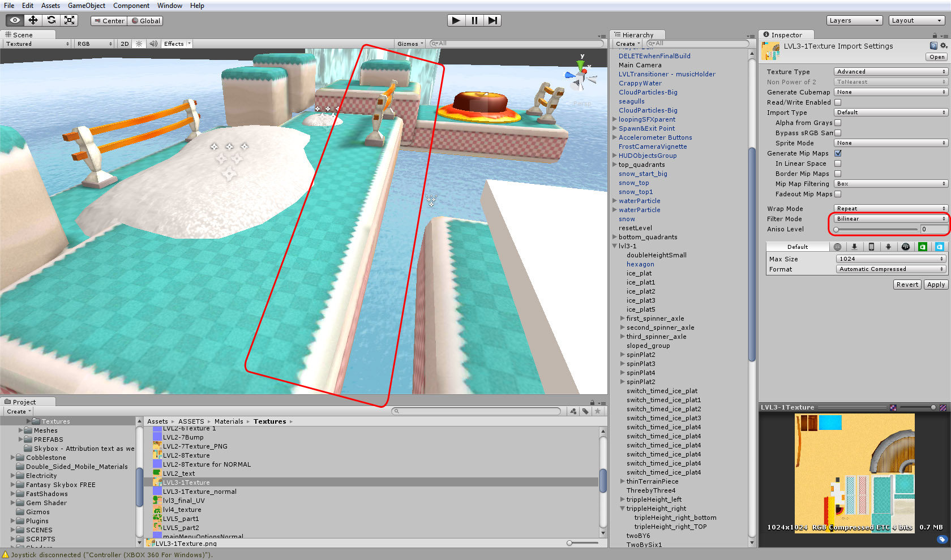The height and width of the screenshot is (560, 951).
Task: Open Inspector help book icon
Action: coord(933,46)
